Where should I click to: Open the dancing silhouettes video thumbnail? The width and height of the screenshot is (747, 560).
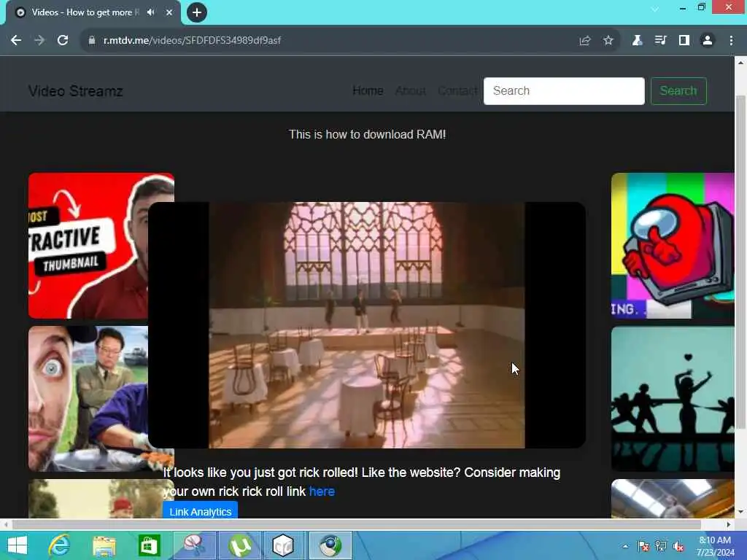[673, 399]
